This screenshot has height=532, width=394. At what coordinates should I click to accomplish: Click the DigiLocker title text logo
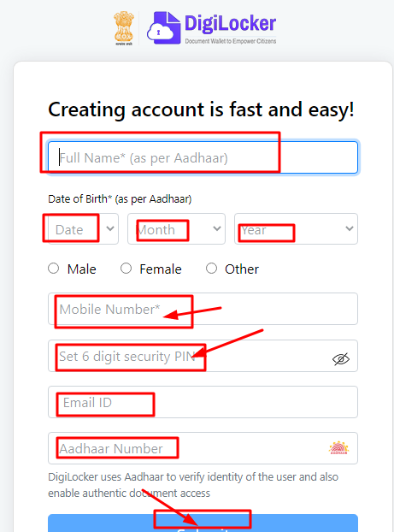(x=230, y=24)
